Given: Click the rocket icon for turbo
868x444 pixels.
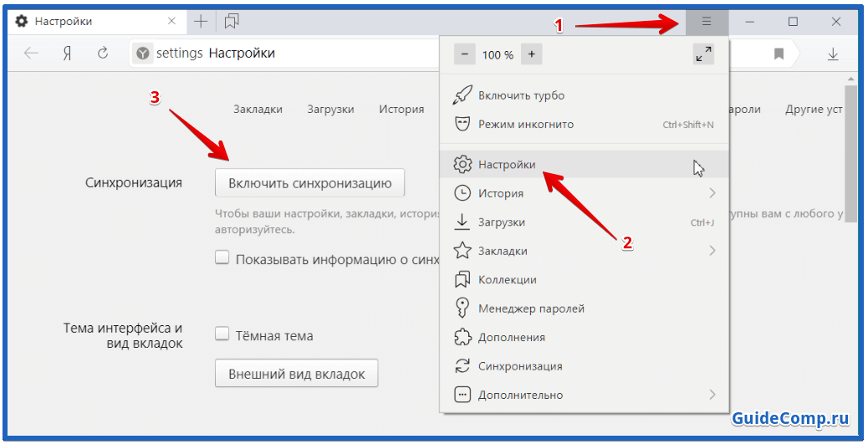Looking at the screenshot, I should [462, 95].
